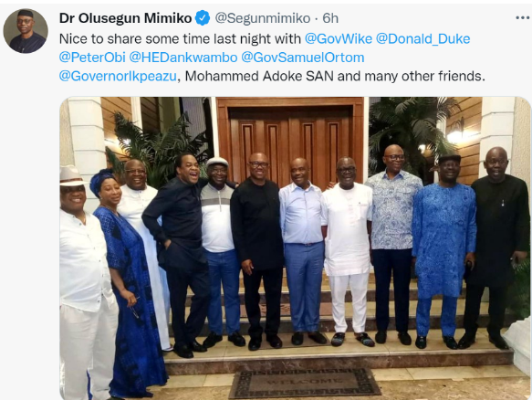Click the man wearing the white hat
The width and height of the screenshot is (532, 400).
[85, 282]
